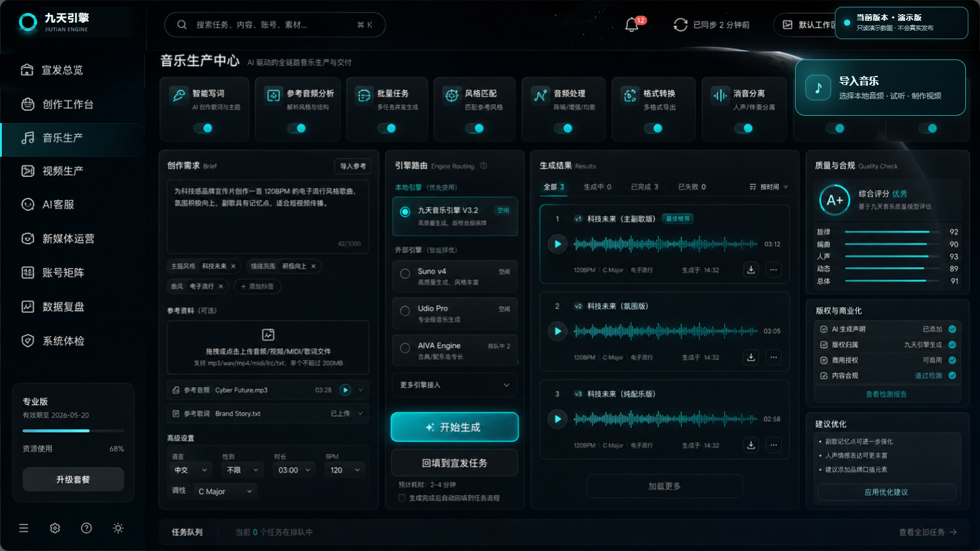Viewport: 980px width, 551px height.
Task: Toggle the 消音分离 switch
Action: click(x=744, y=128)
